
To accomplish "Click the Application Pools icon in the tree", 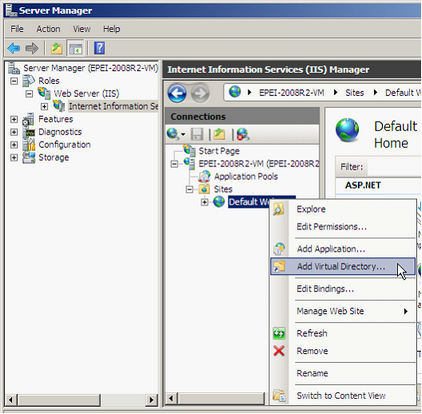I will point(204,176).
